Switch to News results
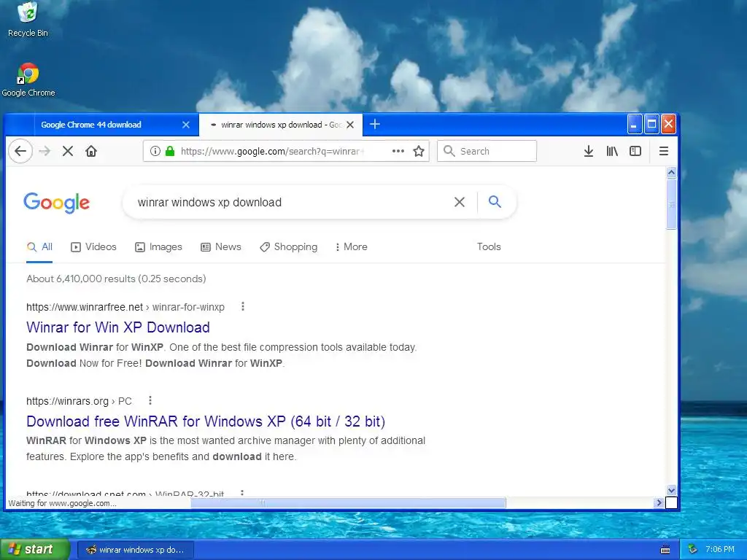The width and height of the screenshot is (747, 560). 220,246
